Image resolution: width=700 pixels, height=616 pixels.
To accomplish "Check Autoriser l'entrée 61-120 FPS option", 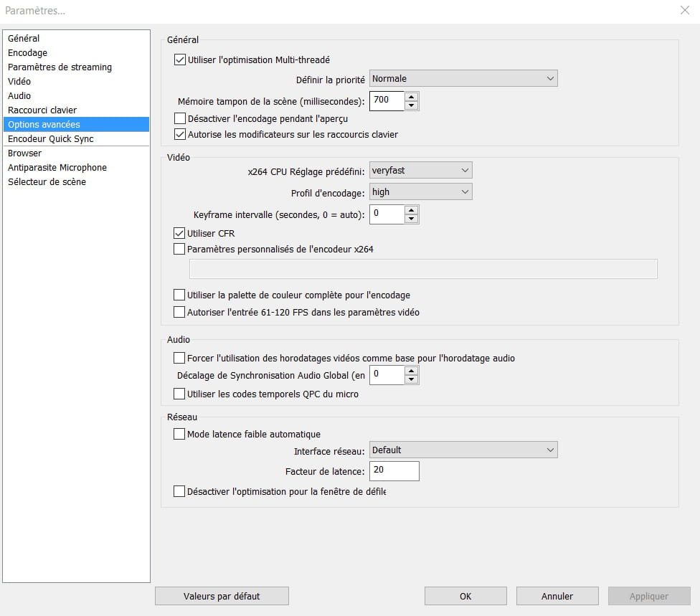I will pos(179,311).
